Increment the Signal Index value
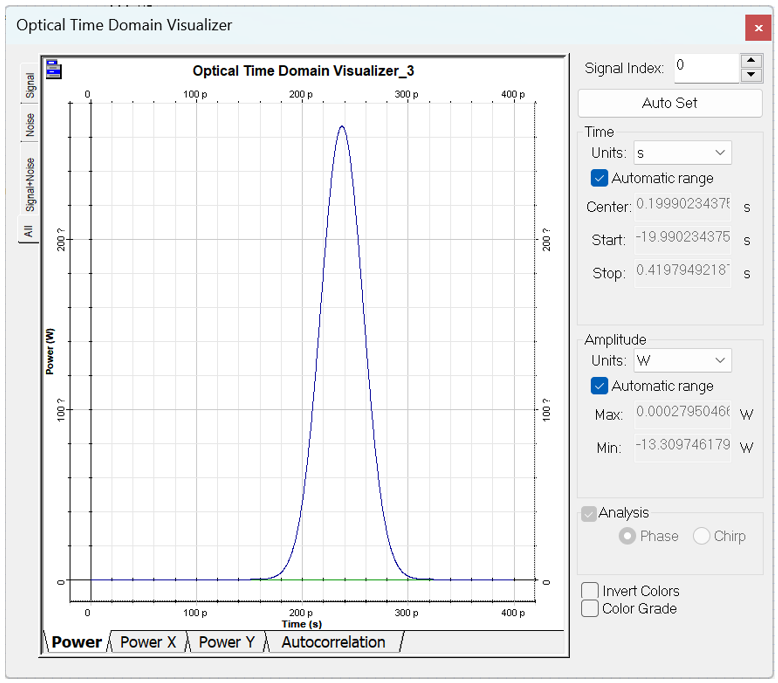The height and width of the screenshot is (683, 778). point(750,61)
